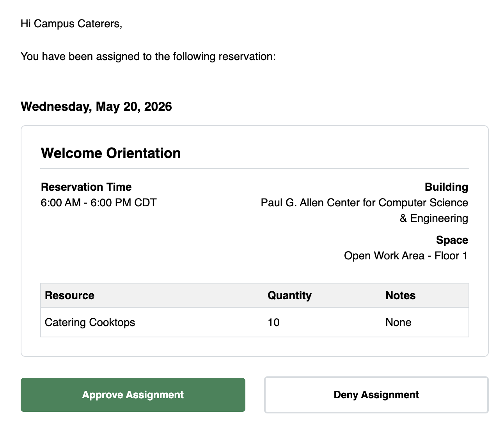Click the Quantity column header
The width and height of the screenshot is (504, 422).
(289, 295)
